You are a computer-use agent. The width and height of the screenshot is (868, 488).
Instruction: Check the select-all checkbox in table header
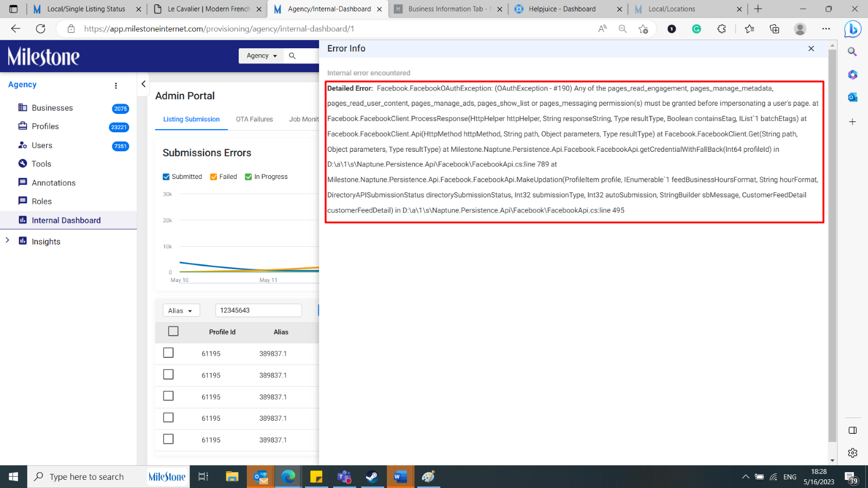click(174, 331)
